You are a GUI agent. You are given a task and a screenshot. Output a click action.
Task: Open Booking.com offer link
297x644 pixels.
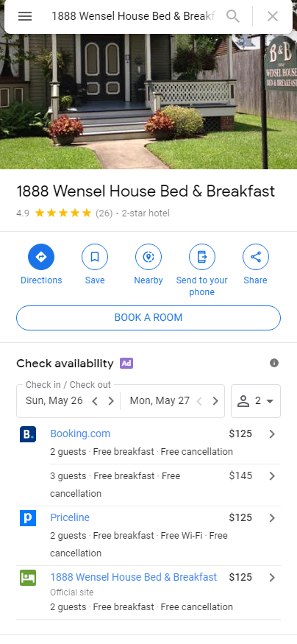point(80,434)
